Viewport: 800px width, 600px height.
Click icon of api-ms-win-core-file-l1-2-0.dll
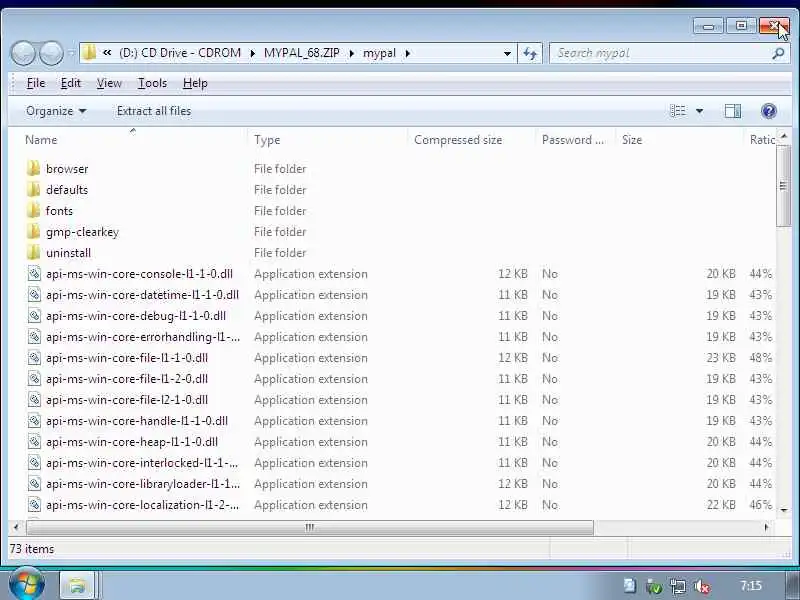pyautogui.click(x=34, y=378)
